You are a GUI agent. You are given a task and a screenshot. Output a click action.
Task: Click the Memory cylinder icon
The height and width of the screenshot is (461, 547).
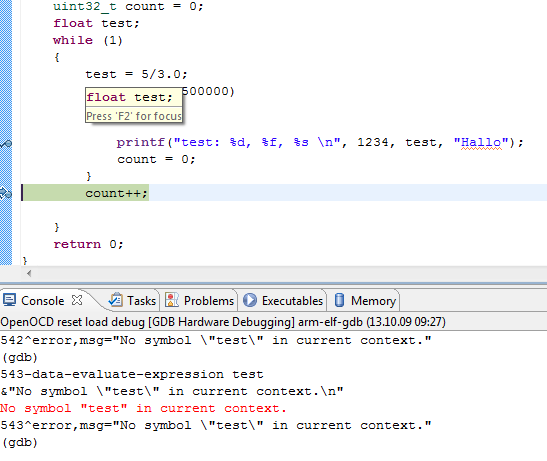(339, 300)
